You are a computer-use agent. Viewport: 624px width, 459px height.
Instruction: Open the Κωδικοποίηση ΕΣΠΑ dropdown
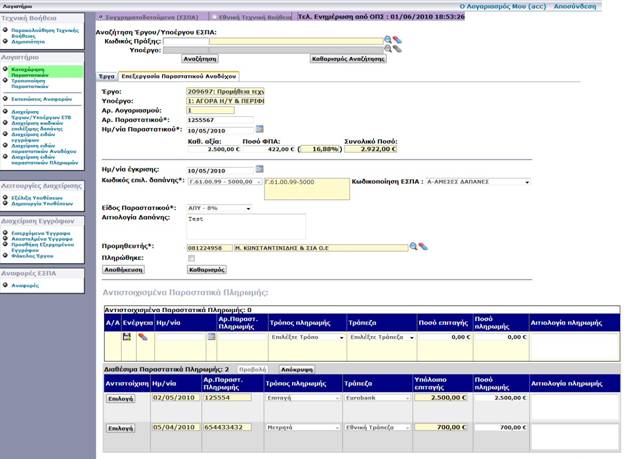point(479,182)
